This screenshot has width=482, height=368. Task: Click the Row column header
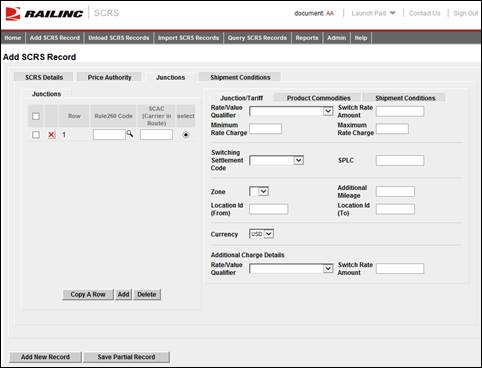coord(74,116)
